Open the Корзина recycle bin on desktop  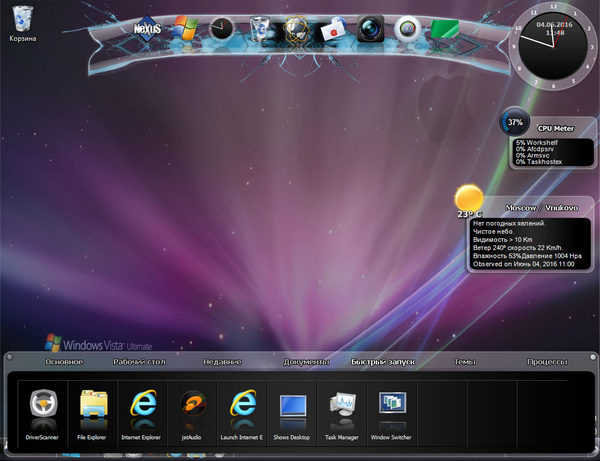click(x=23, y=22)
